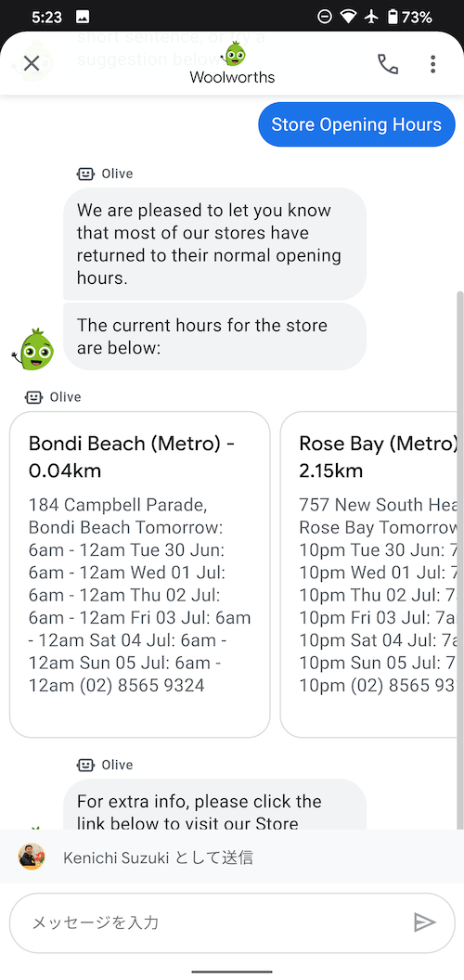The width and height of the screenshot is (464, 980).
Task: Tap Kenichi Suzuki profile picture
Action: [x=32, y=857]
